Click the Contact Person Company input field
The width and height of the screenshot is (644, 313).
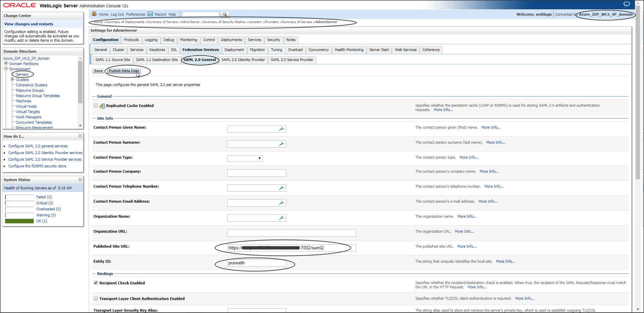click(x=257, y=173)
